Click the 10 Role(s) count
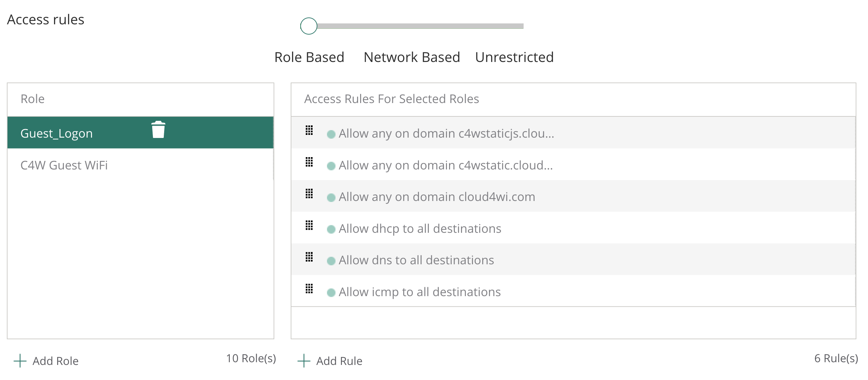This screenshot has height=380, width=868. coord(251,358)
